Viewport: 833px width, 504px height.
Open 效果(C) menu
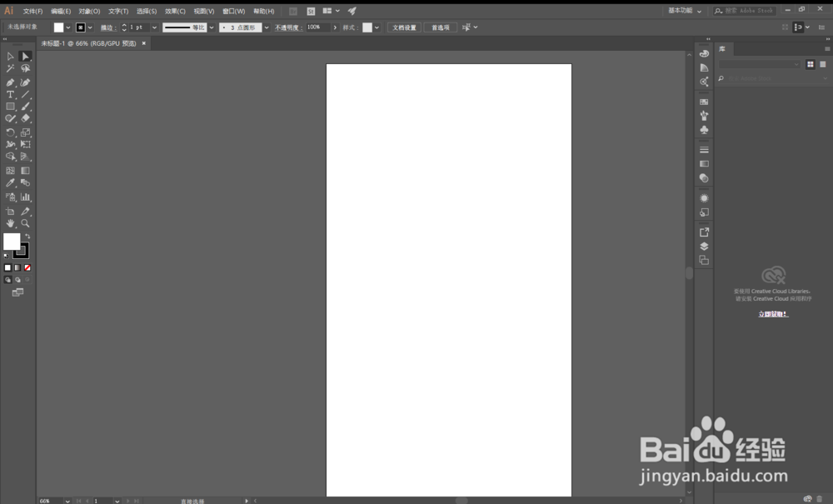point(175,11)
